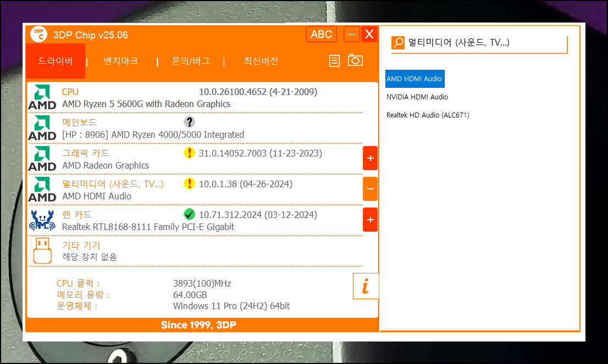The width and height of the screenshot is (608, 364).
Task: Click the CPU clock value 3893(100)MHz
Action: (x=202, y=283)
